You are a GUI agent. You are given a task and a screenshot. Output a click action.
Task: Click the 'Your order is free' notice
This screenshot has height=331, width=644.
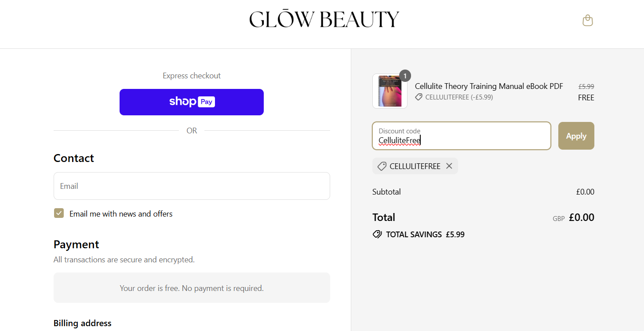tap(192, 288)
